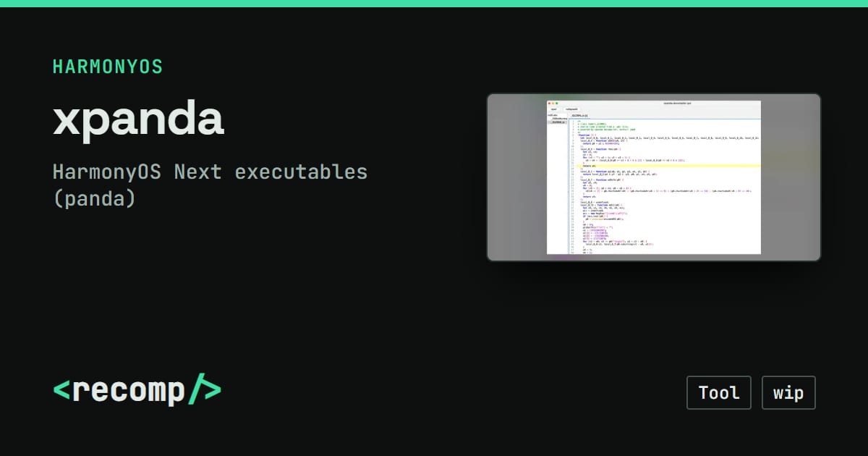The height and width of the screenshot is (456, 868).
Task: Click the HarmonyOS Next executables description
Action: pos(210,185)
